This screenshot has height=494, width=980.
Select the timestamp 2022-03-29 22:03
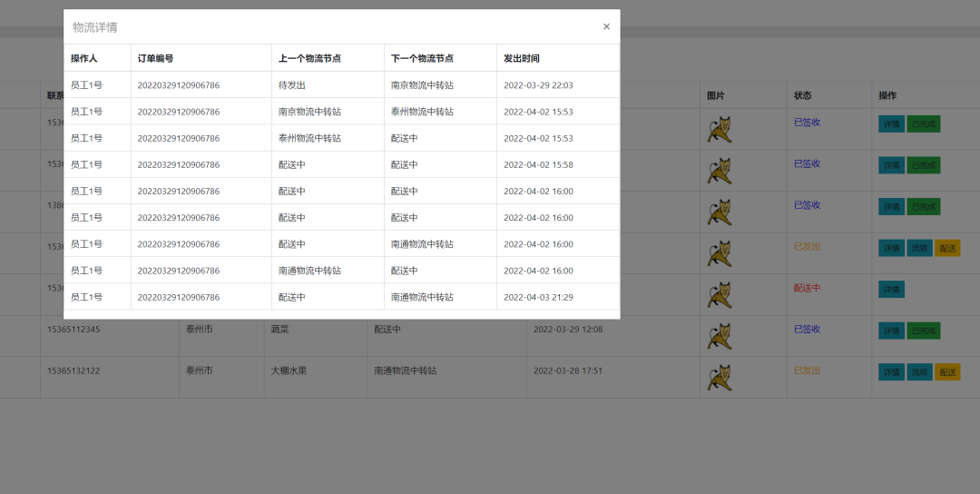(x=538, y=85)
